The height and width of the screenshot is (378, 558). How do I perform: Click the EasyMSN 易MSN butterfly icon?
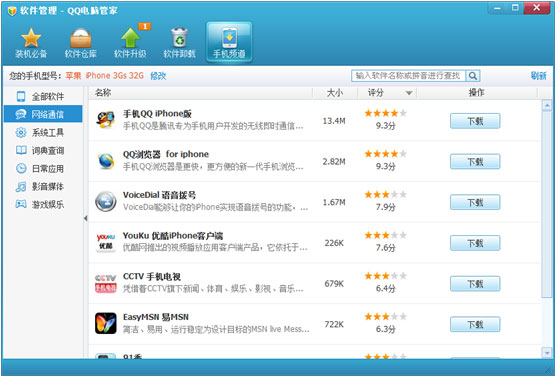pos(106,324)
